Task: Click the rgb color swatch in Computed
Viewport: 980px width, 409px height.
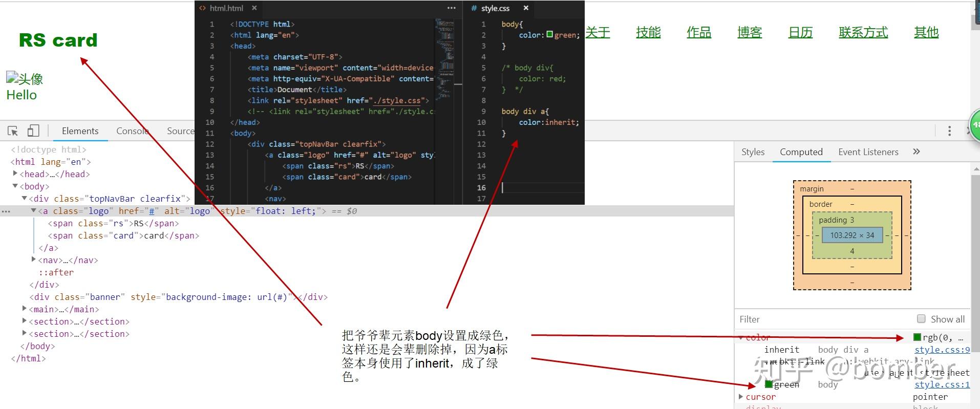Action: coord(917,337)
